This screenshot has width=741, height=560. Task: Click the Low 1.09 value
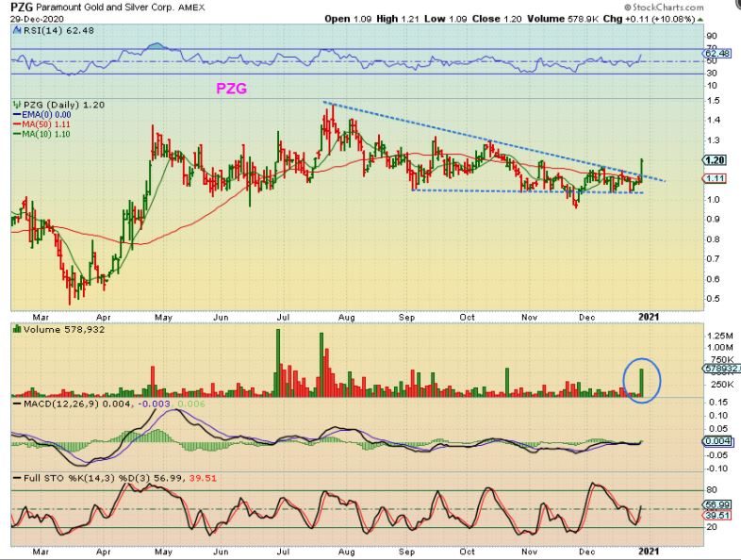446,20
